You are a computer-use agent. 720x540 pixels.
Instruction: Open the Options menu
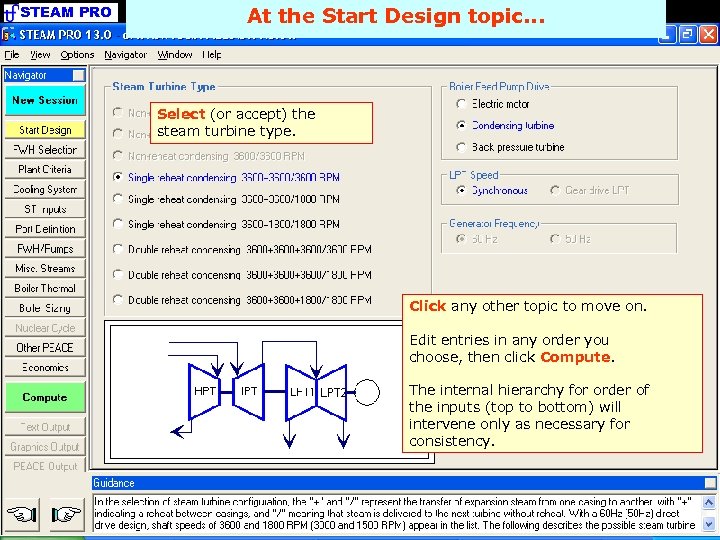77,55
